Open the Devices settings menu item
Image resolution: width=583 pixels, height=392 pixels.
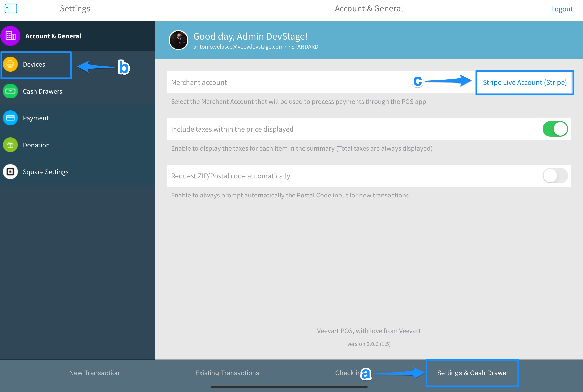coord(34,64)
